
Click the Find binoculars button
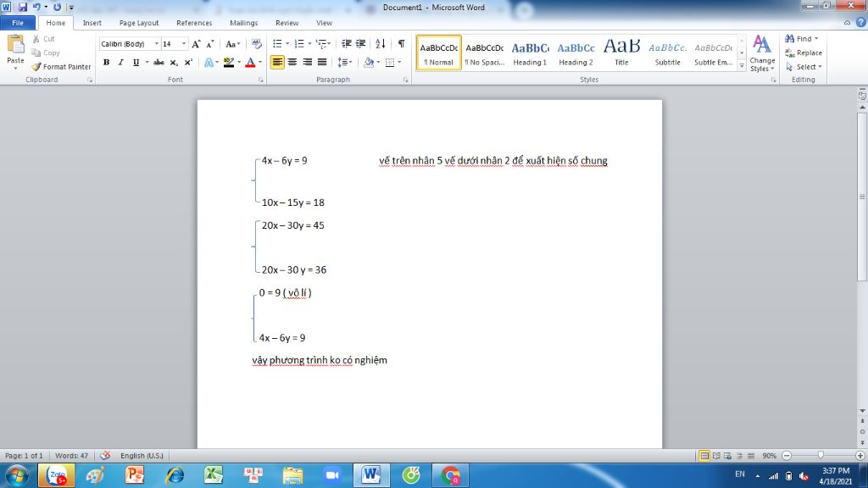(x=801, y=39)
